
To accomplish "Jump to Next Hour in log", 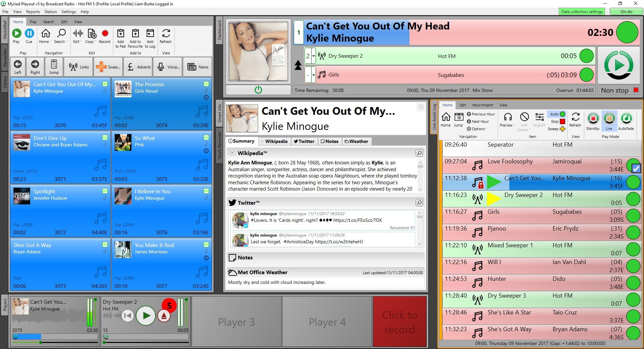I will [x=478, y=121].
